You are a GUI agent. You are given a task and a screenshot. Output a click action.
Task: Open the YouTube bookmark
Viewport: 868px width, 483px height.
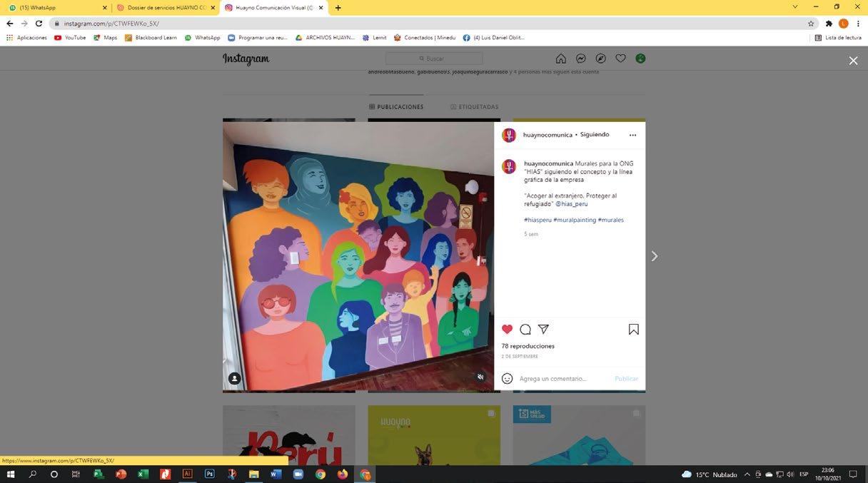click(x=70, y=38)
